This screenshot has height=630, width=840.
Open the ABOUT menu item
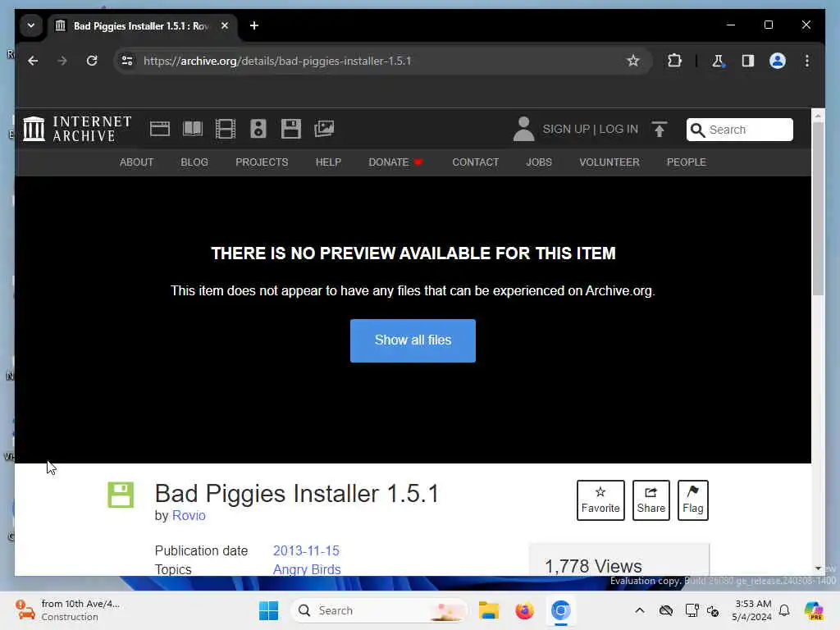[137, 162]
